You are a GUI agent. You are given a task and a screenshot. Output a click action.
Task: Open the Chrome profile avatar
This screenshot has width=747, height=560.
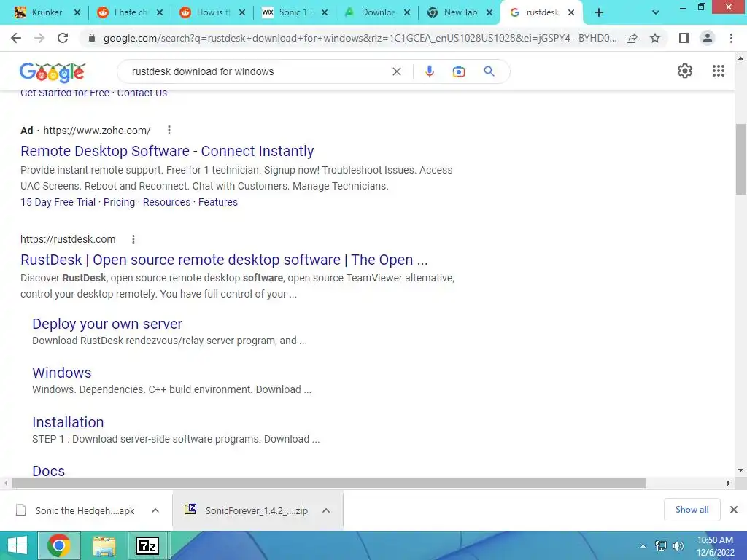[708, 38]
